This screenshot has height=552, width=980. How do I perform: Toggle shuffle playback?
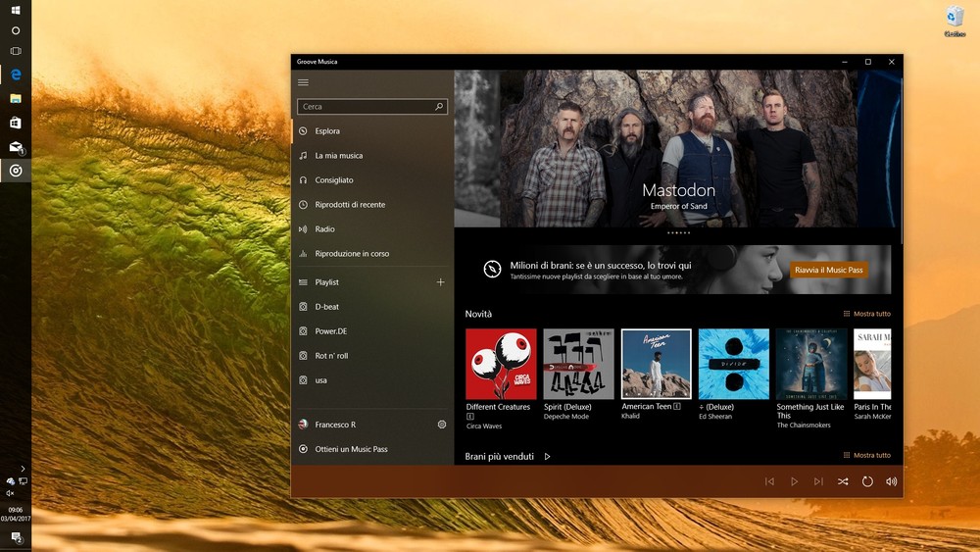tap(843, 481)
